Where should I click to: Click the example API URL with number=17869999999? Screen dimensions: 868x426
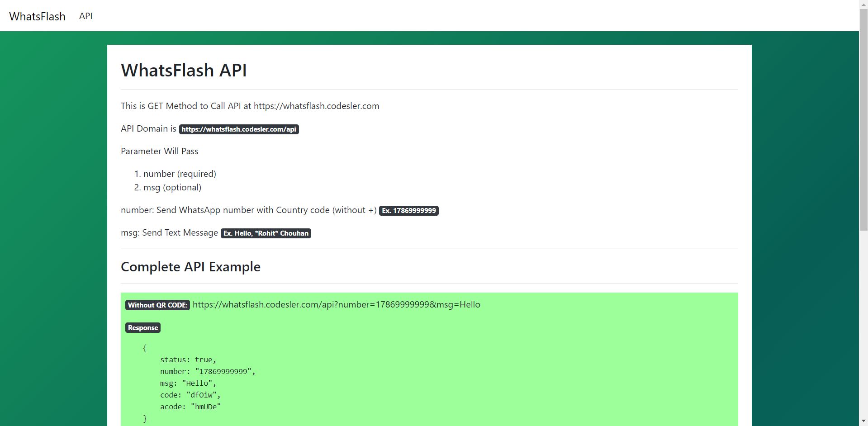tap(337, 304)
